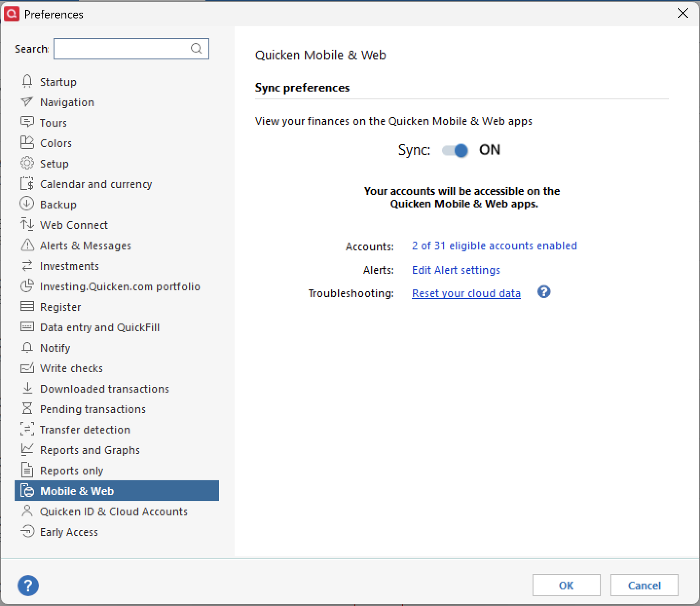Select Web Connect preferences
Viewport: 700px width, 606px height.
[74, 225]
